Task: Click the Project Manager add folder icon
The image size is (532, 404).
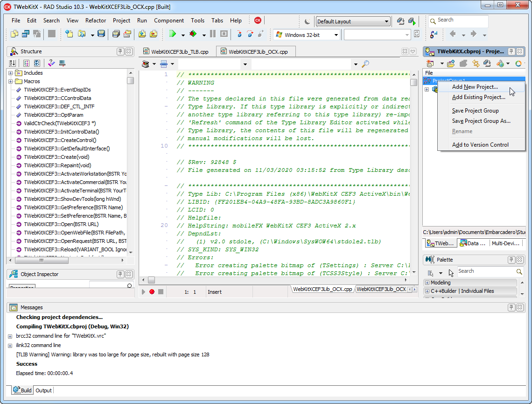Action: click(x=451, y=64)
